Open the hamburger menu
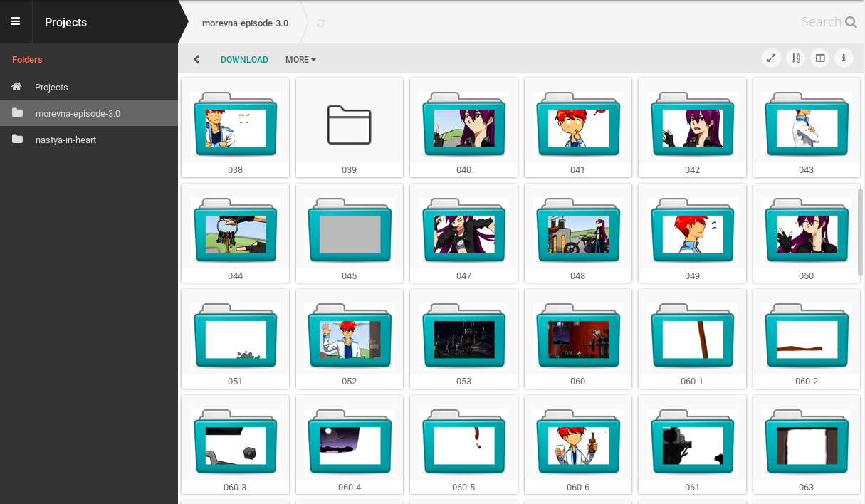This screenshot has height=504, width=865. coord(15,21)
